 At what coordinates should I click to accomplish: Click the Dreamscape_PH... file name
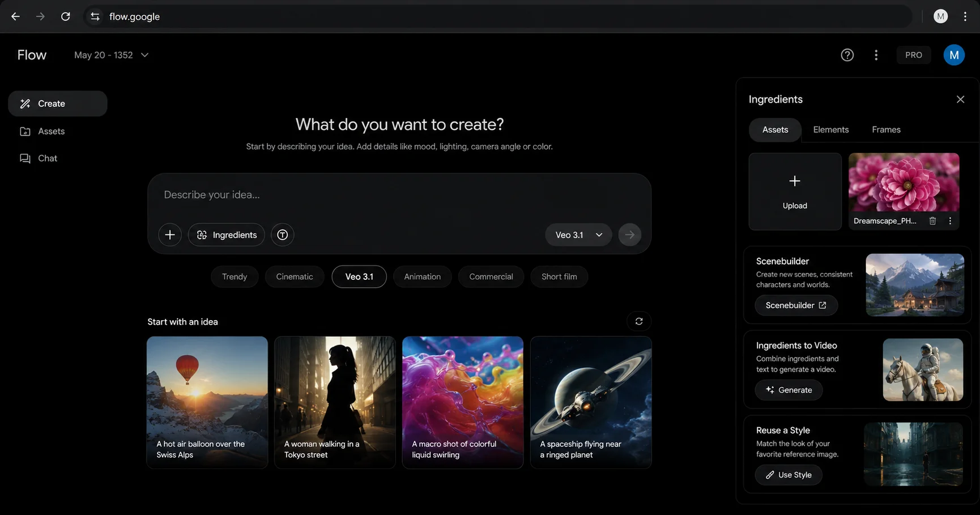[885, 221]
